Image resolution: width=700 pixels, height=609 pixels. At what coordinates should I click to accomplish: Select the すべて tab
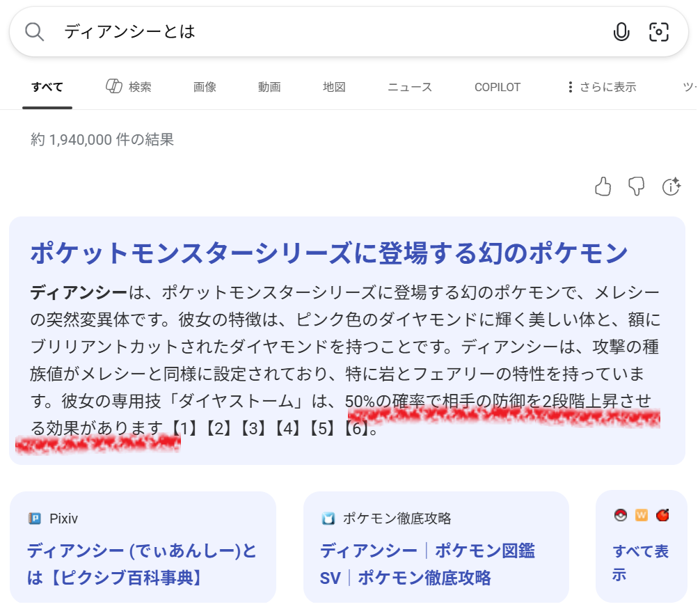47,87
